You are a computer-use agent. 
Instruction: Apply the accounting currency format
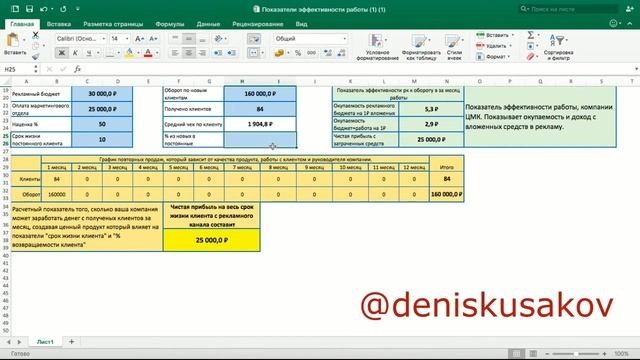tap(279, 53)
